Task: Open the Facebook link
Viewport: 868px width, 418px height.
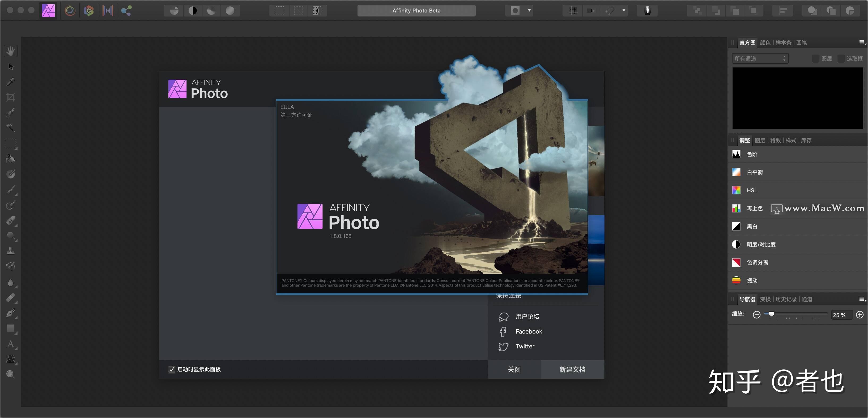Action: pos(529,331)
